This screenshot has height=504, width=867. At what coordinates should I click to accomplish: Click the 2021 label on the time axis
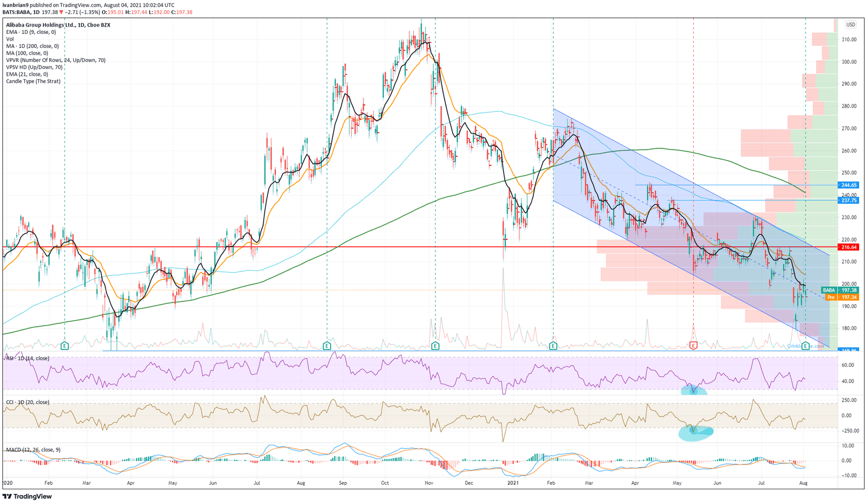click(x=513, y=483)
